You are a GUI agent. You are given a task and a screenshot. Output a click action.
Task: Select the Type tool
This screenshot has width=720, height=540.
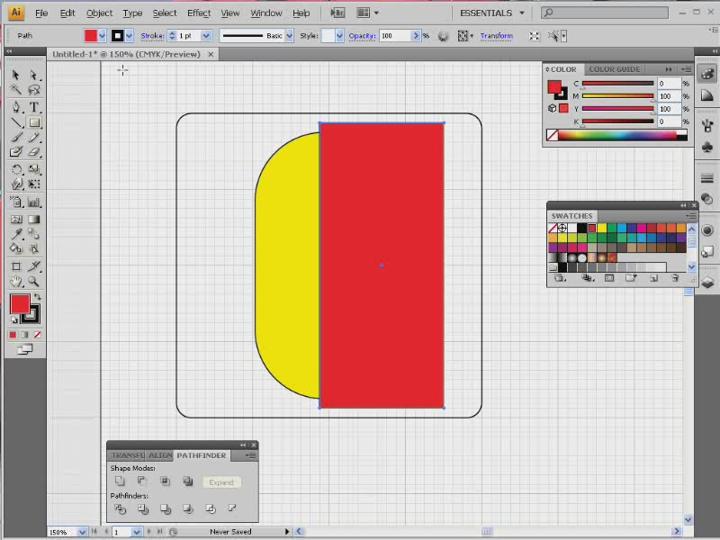coord(34,107)
